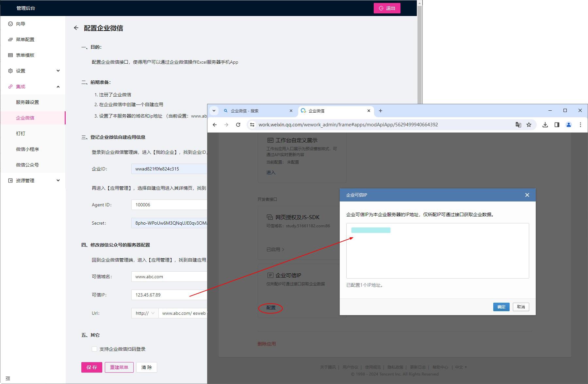
Task: Enable 支持企业微信扫码登录 checkbox
Action: [x=94, y=349]
